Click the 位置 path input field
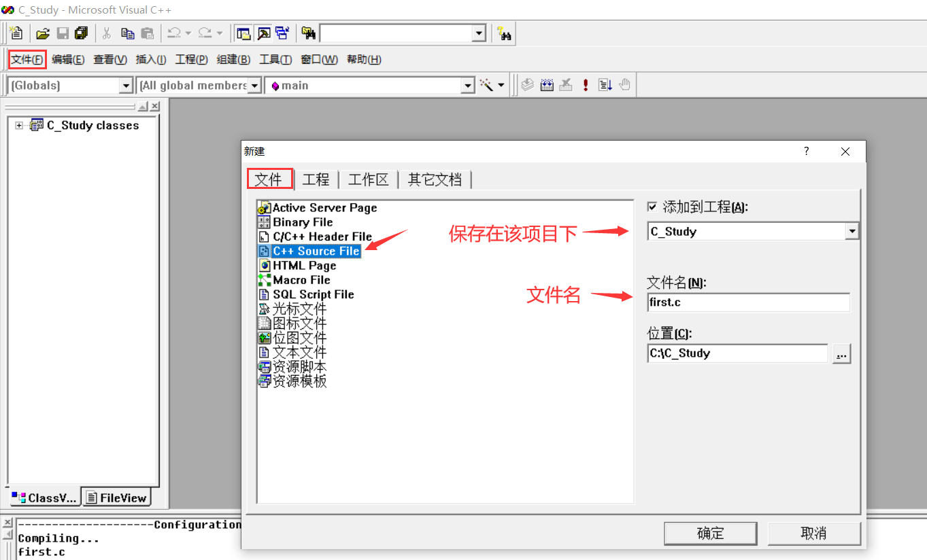 [737, 353]
